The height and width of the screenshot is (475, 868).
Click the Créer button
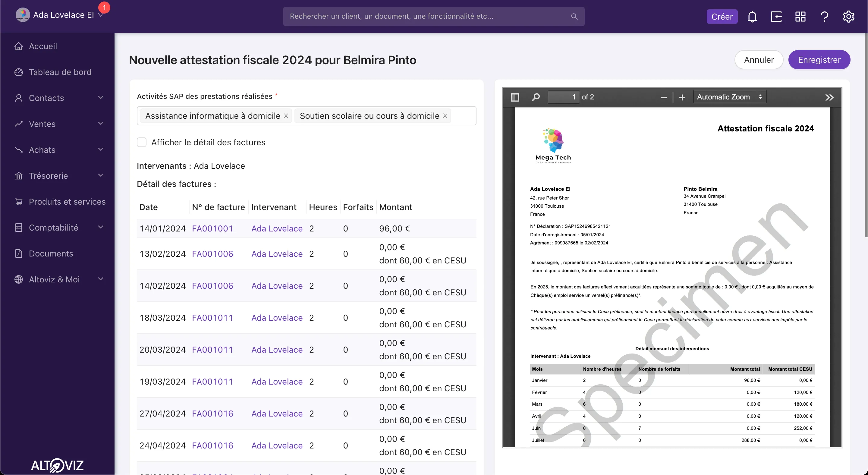(722, 17)
